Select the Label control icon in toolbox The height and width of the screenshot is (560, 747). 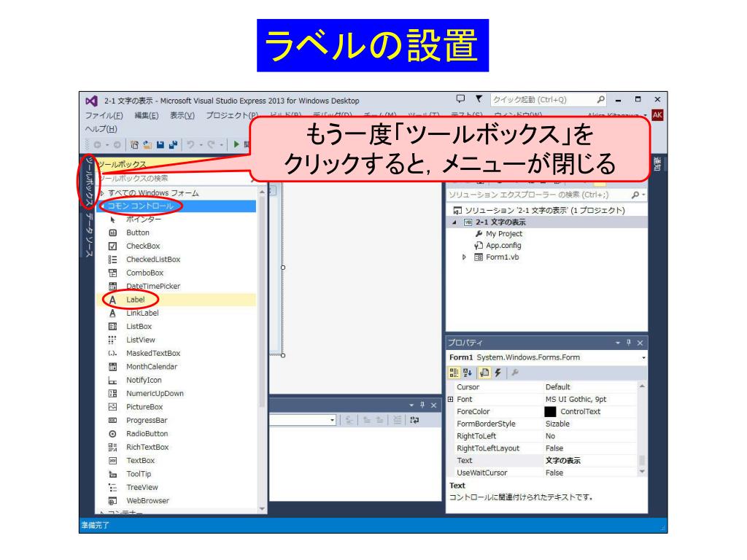click(113, 300)
